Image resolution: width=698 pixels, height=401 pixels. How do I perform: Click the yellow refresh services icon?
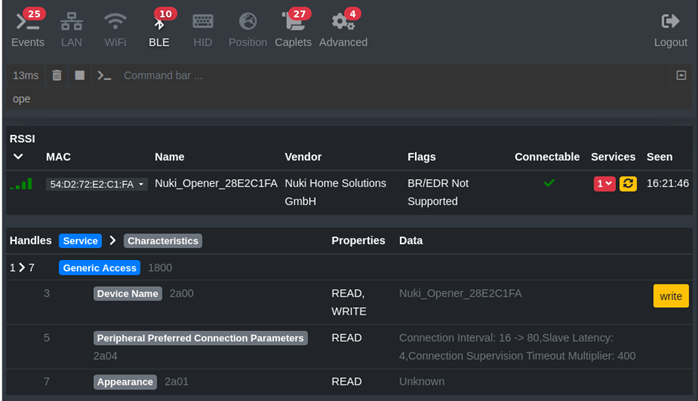tap(628, 184)
